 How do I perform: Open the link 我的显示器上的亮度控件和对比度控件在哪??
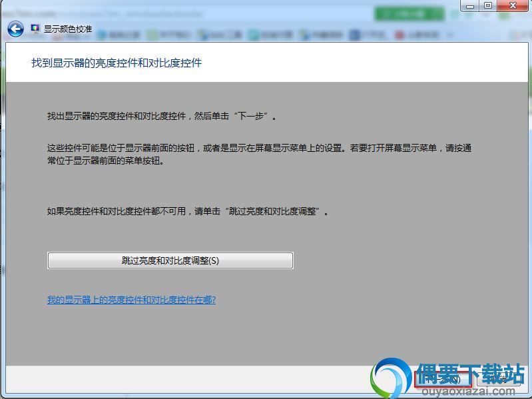(x=131, y=300)
